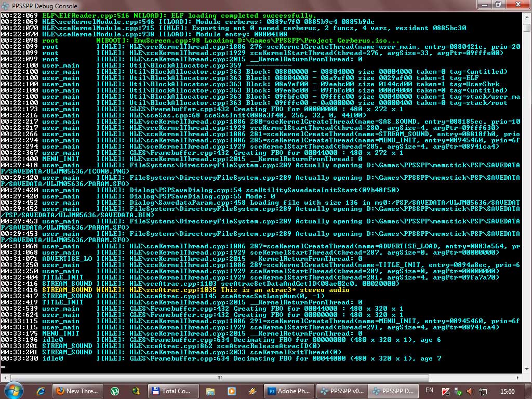This screenshot has width=532, height=399.
Task: Maximize the PPSSPP Debug Console window
Action: pos(498,5)
